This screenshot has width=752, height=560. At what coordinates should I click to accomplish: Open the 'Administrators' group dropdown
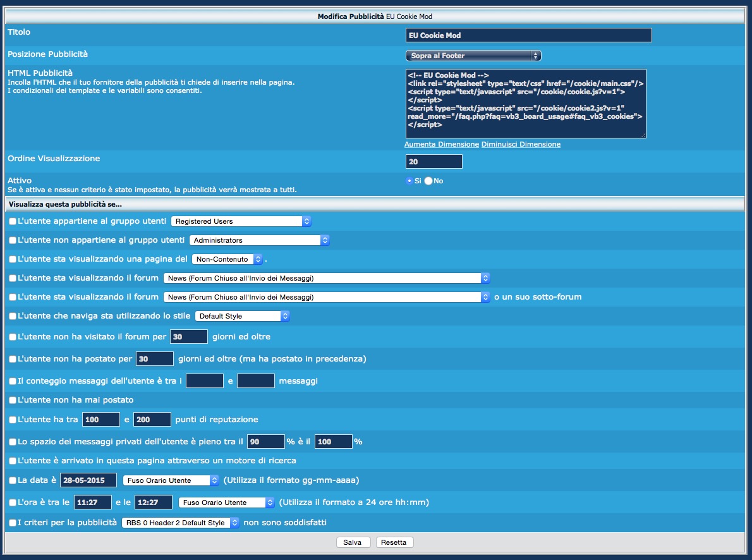click(259, 240)
